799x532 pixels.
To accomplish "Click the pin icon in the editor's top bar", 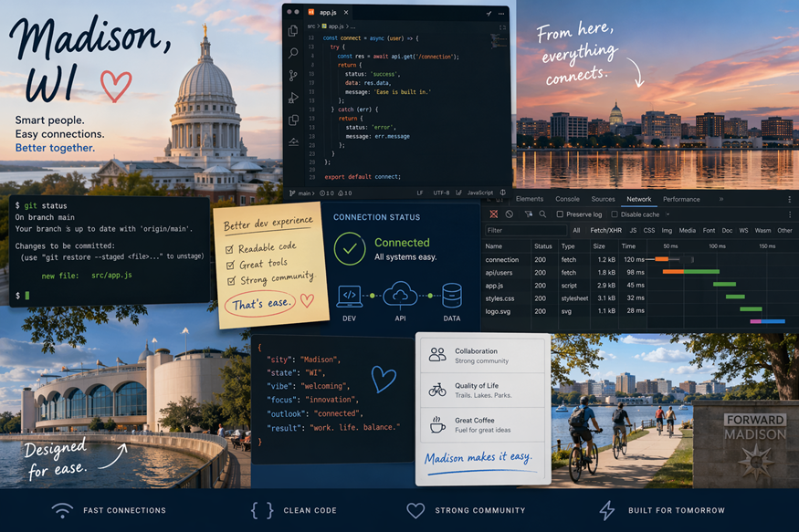I will coord(489,14).
